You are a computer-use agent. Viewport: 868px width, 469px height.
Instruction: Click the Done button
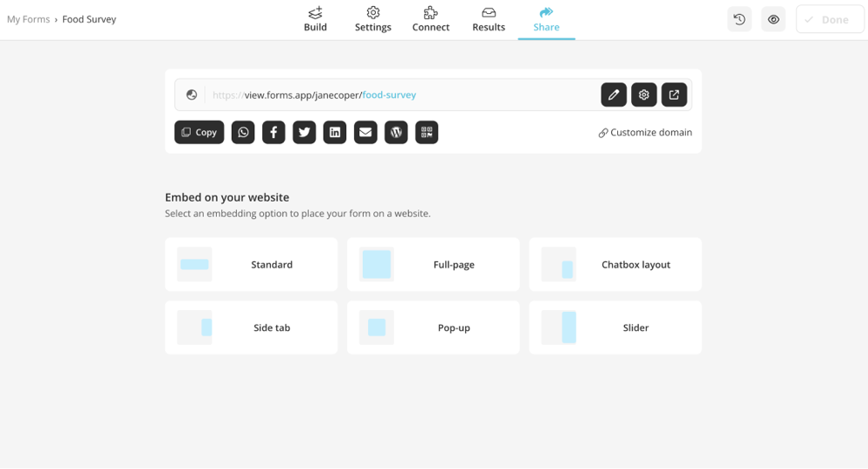click(x=830, y=19)
